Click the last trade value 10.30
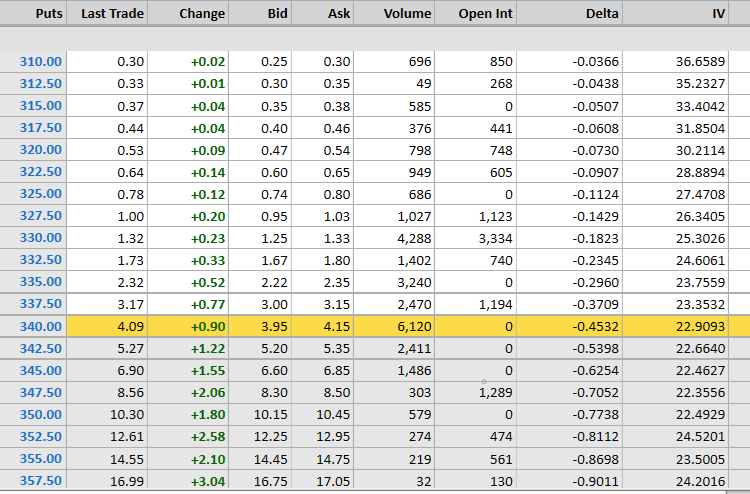This screenshot has width=750, height=494. pyautogui.click(x=127, y=415)
